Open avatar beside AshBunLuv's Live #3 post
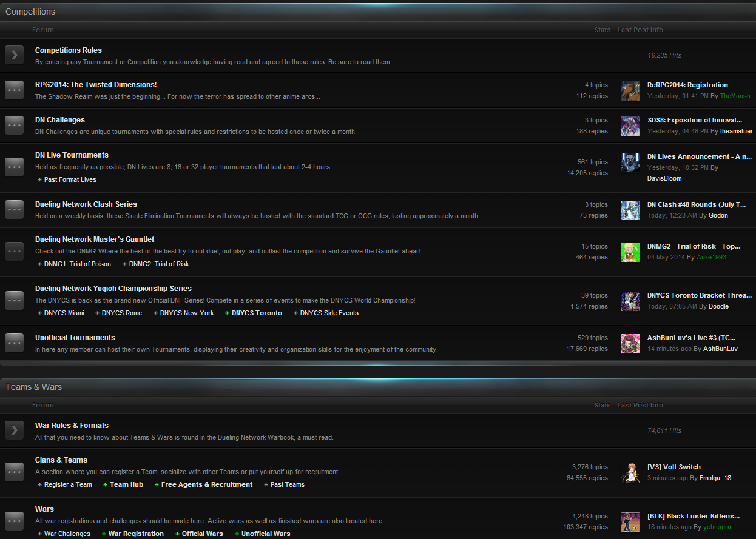 (630, 344)
